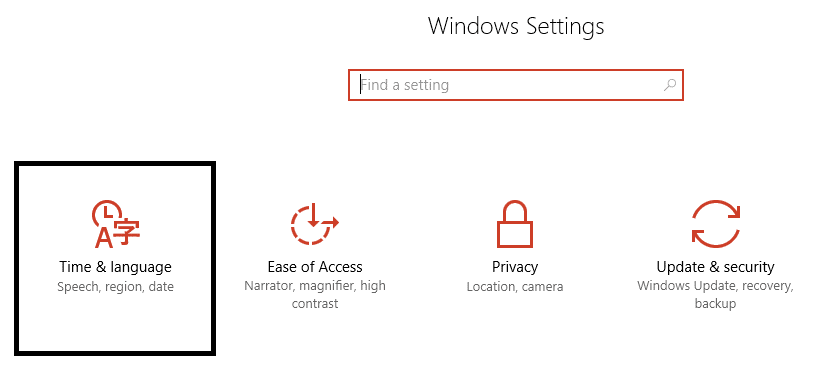Open the Privacy settings label
Viewport: 832px width, 390px height.
point(515,267)
